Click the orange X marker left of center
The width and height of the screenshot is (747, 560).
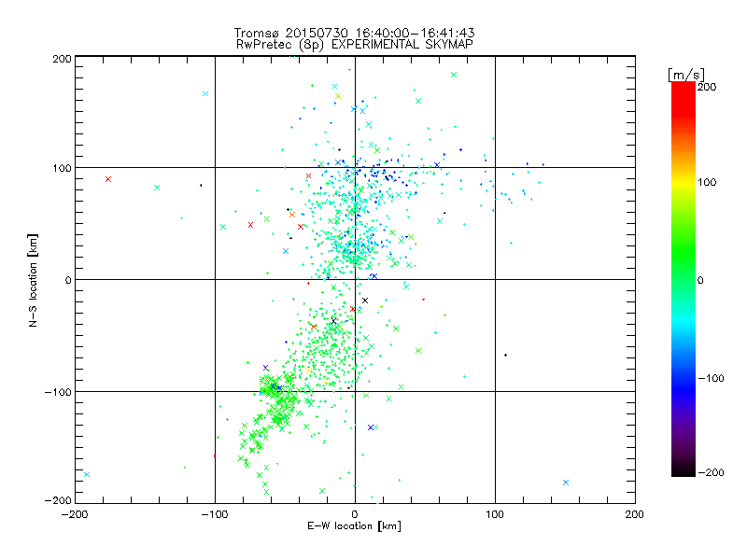[x=292, y=215]
